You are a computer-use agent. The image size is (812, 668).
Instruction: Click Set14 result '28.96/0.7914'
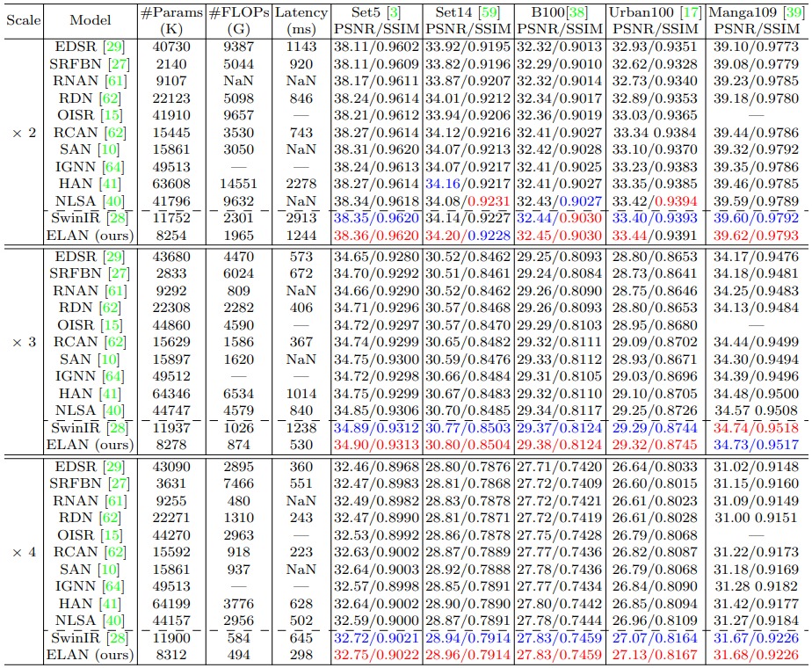(468, 655)
